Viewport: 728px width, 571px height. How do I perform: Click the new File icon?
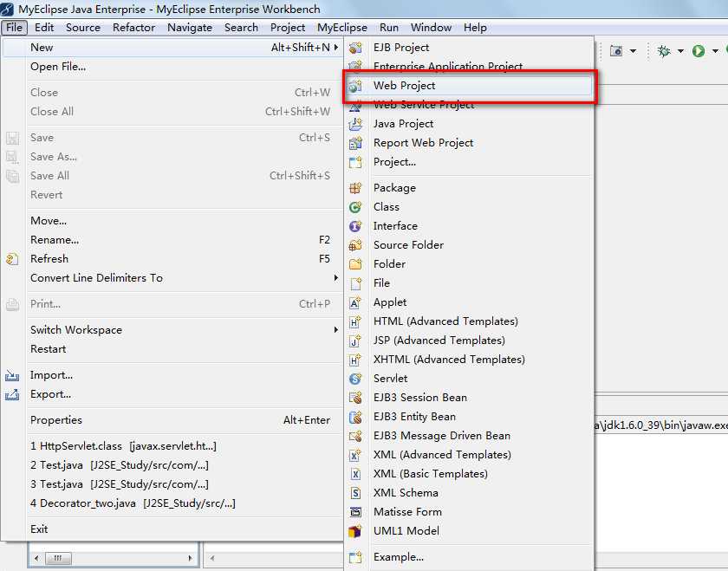point(355,283)
